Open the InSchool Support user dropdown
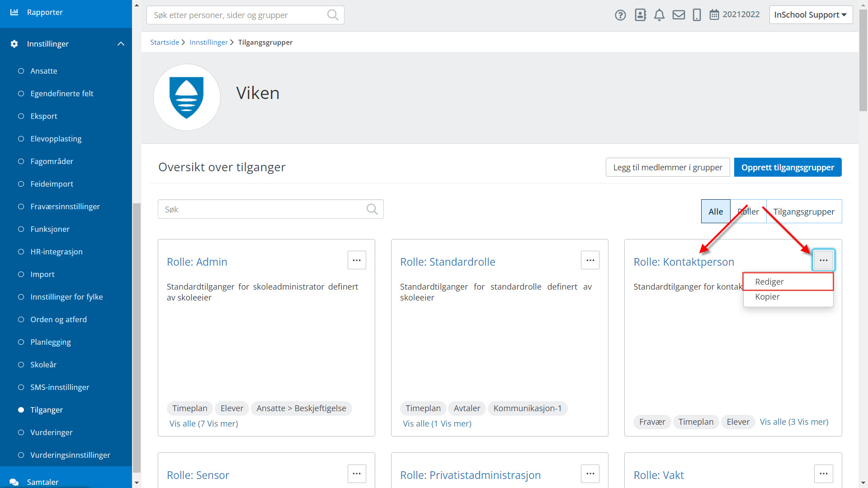 click(811, 15)
